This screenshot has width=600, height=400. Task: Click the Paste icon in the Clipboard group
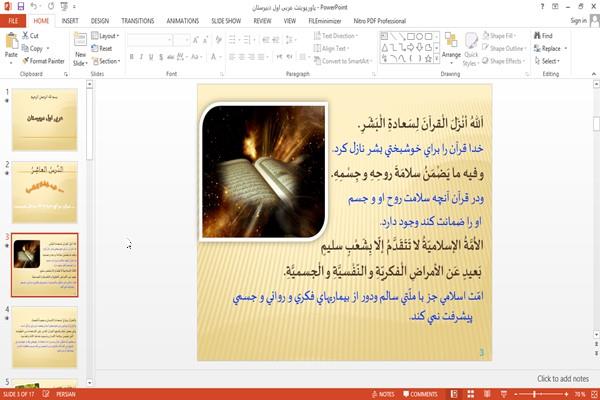tap(11, 41)
